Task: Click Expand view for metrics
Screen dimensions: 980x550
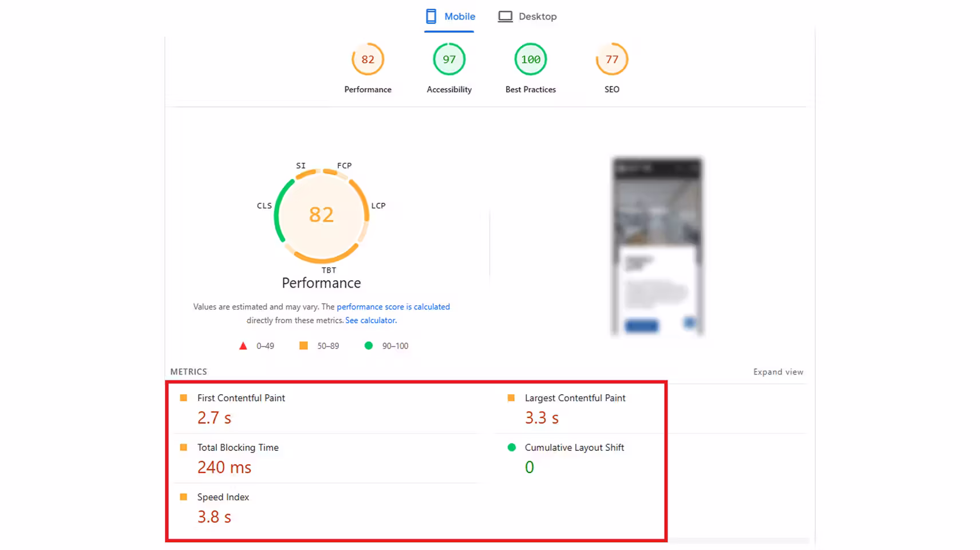Action: [778, 372]
